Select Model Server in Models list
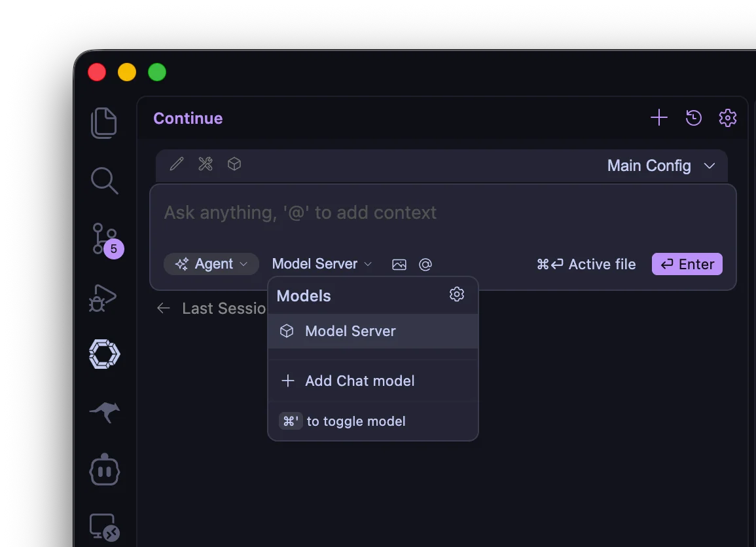This screenshot has height=547, width=756. tap(373, 331)
